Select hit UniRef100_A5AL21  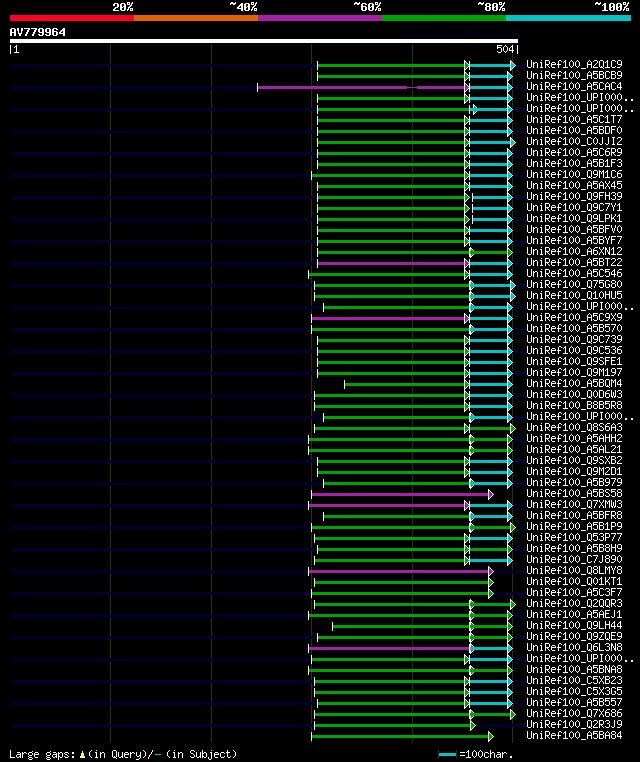(574, 450)
